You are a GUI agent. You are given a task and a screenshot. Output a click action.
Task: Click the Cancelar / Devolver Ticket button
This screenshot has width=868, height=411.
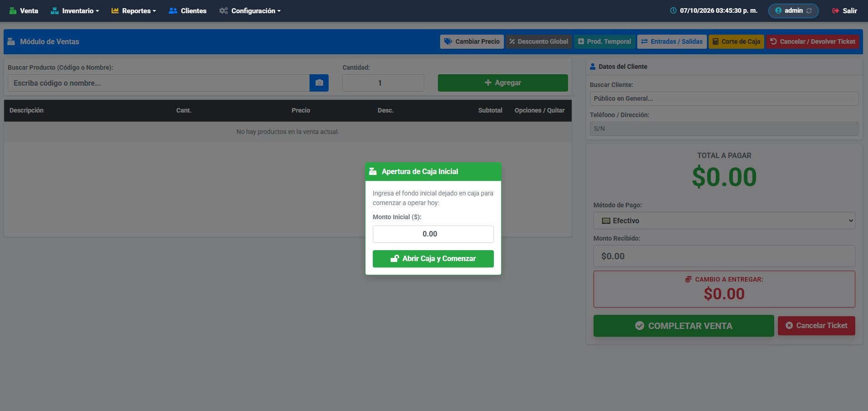point(812,41)
